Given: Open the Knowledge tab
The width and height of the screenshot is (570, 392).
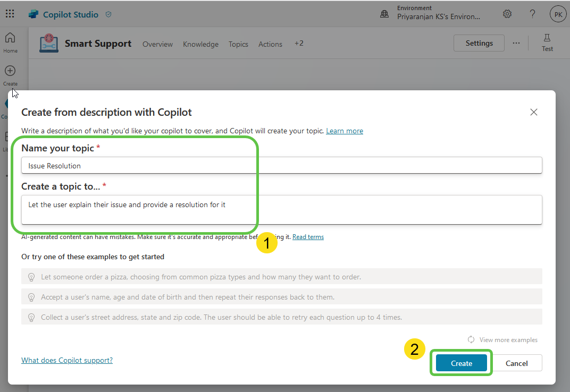Looking at the screenshot, I should pyautogui.click(x=200, y=45).
